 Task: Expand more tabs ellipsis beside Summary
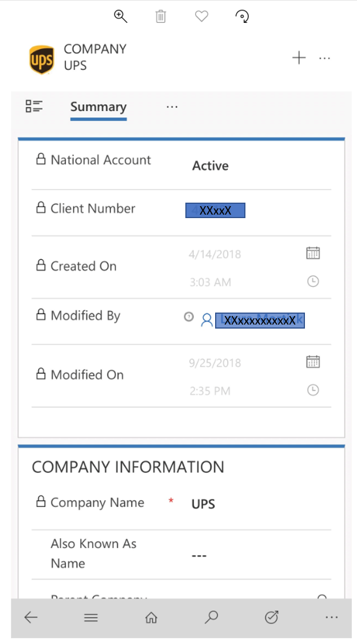[x=172, y=107]
